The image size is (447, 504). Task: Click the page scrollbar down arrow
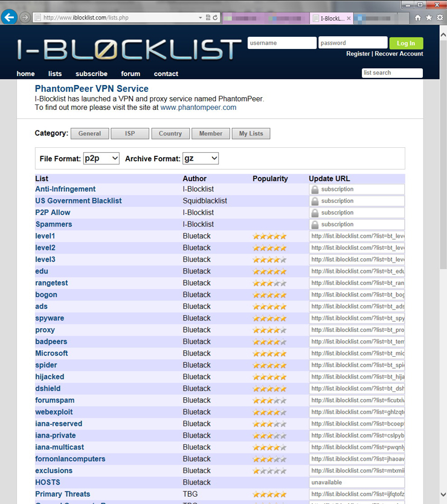click(443, 494)
